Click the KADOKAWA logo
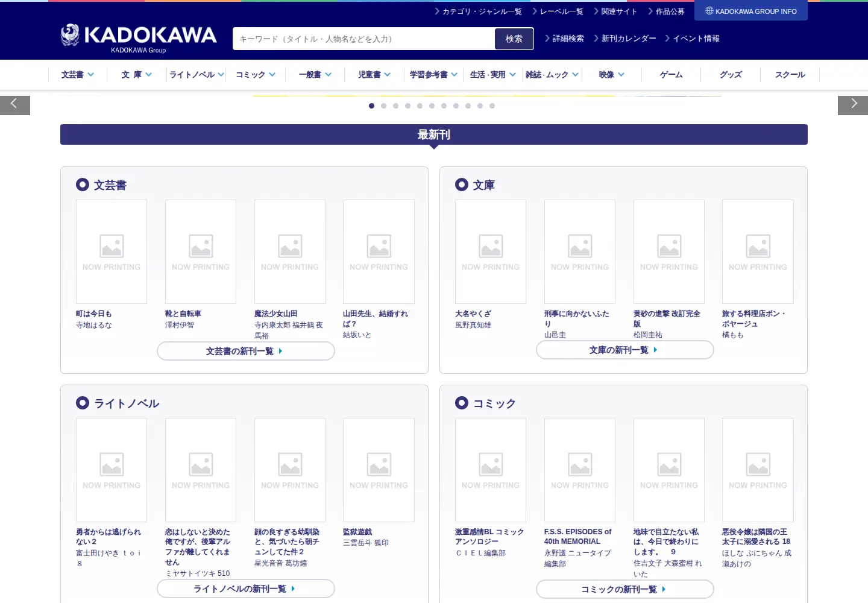The width and height of the screenshot is (868, 603). [139, 38]
